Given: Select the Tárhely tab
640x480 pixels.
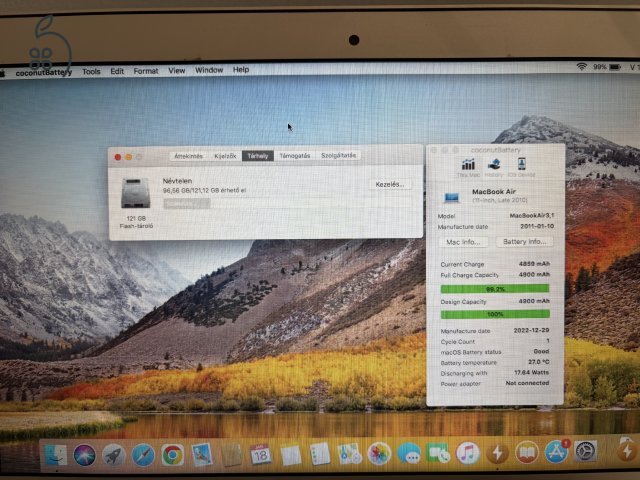Looking at the screenshot, I should tap(258, 156).
